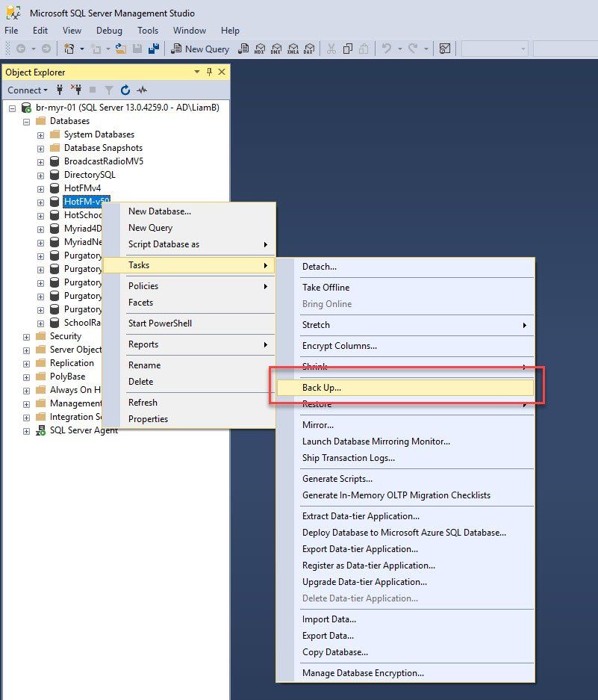
Task: Click the Save All toolbar icon
Action: click(154, 49)
